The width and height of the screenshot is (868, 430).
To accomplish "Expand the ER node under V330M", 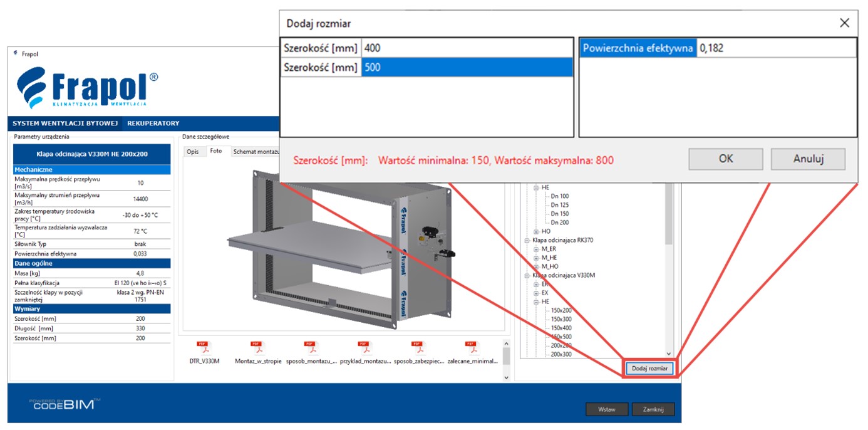I will point(536,284).
